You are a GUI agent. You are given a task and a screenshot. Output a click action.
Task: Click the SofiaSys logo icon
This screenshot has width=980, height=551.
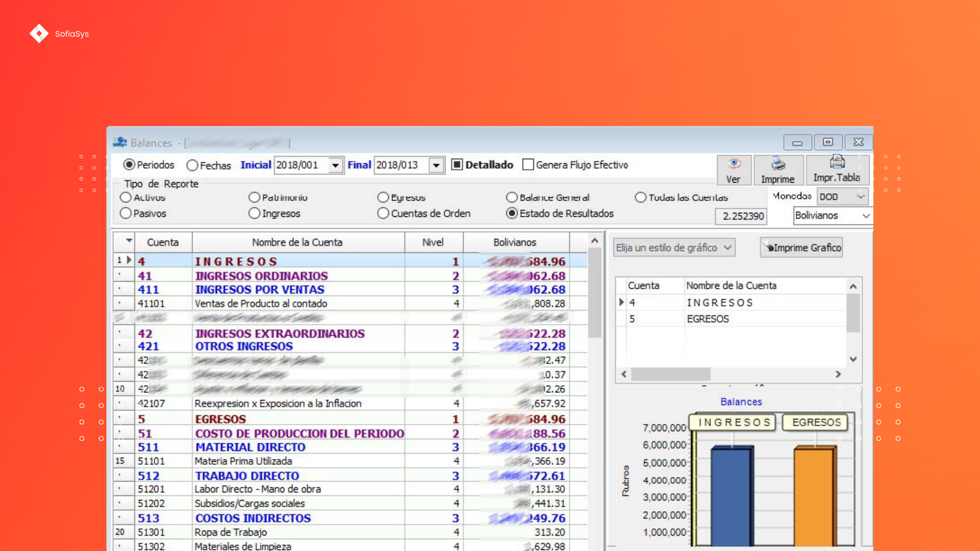pos(39,34)
